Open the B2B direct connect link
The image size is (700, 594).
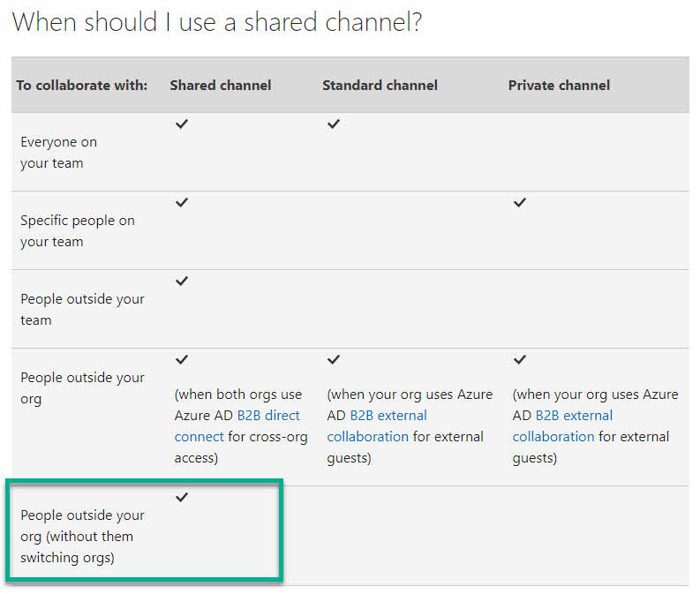(x=237, y=425)
